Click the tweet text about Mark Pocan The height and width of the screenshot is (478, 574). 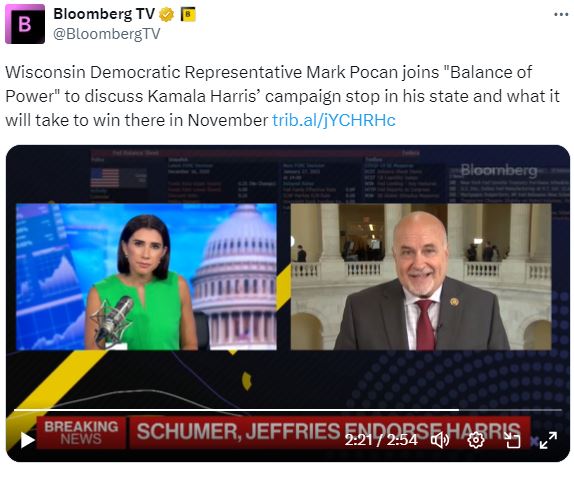283,96
